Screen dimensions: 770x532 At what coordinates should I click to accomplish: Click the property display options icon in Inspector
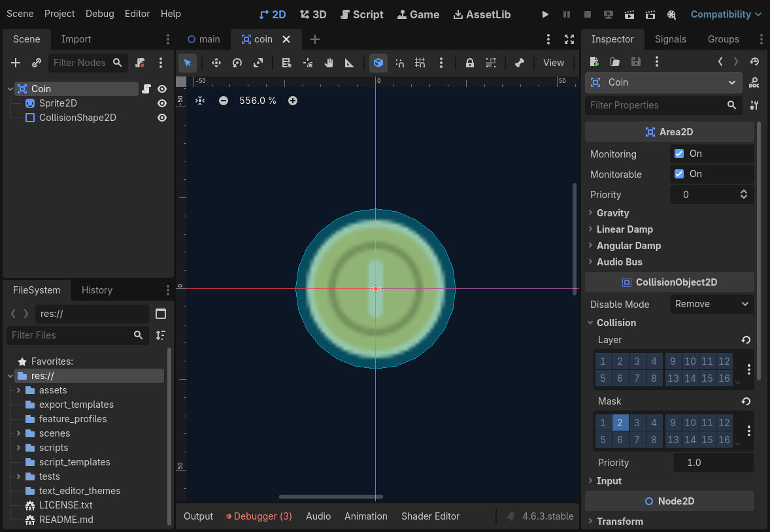(x=754, y=105)
